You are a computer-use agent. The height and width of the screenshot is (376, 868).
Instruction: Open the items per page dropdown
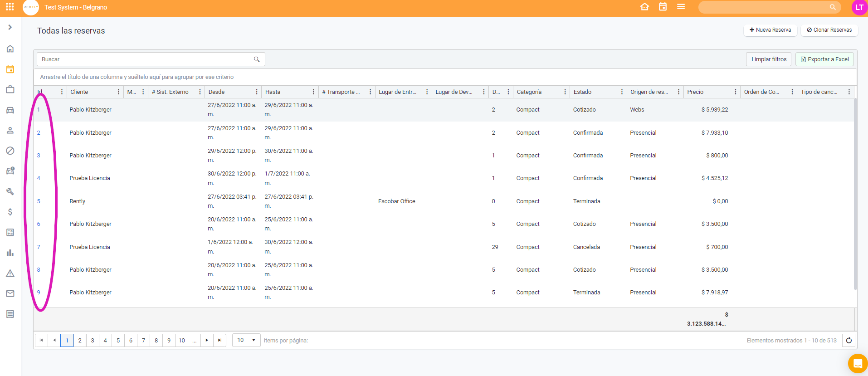tap(246, 340)
